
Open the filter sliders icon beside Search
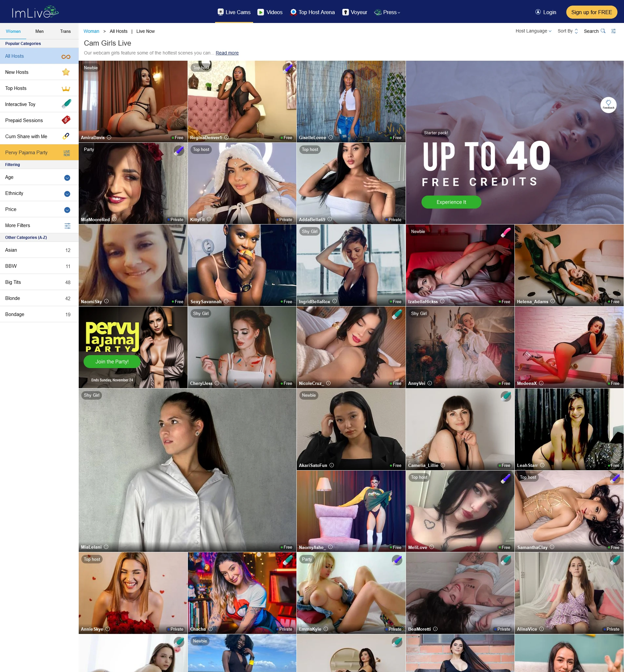(x=614, y=31)
